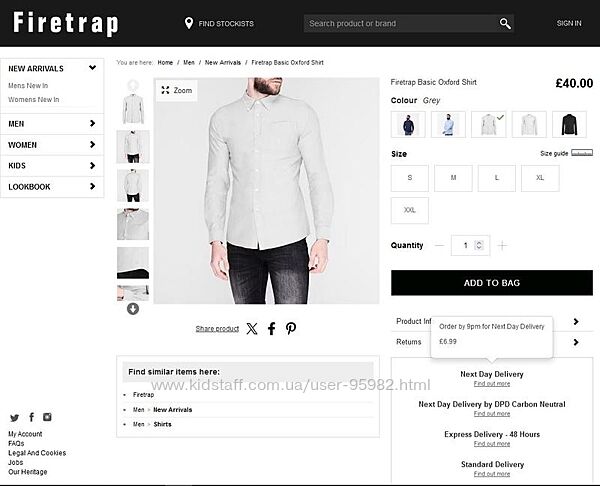
Task: Click the search magnifier icon
Action: pyautogui.click(x=505, y=23)
